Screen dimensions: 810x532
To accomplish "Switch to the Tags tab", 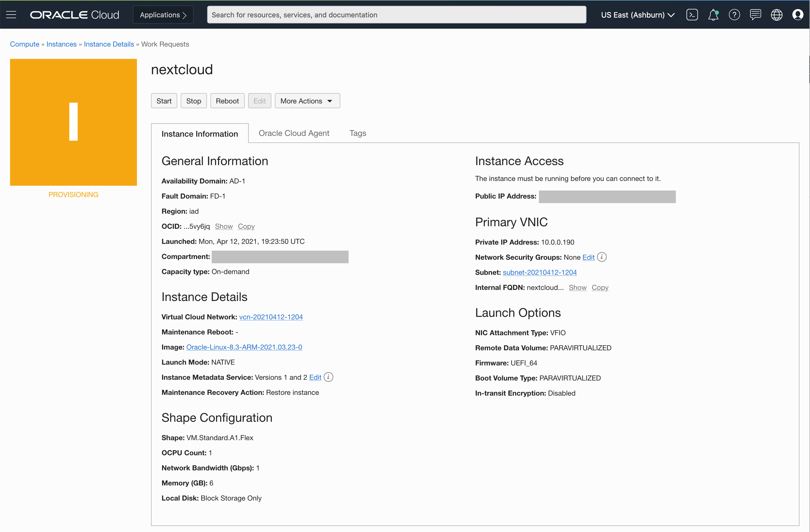I will click(357, 133).
